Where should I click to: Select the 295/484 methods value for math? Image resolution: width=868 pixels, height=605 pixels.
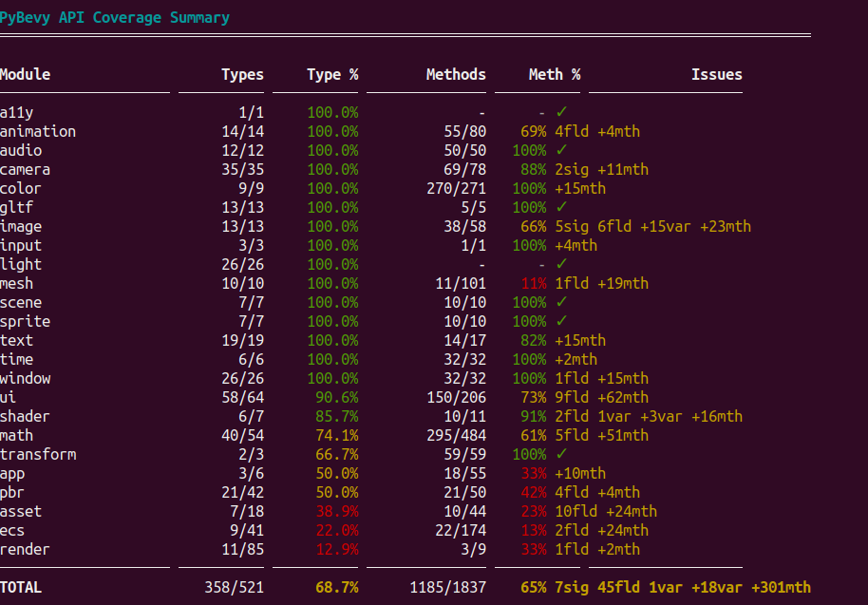(x=456, y=436)
